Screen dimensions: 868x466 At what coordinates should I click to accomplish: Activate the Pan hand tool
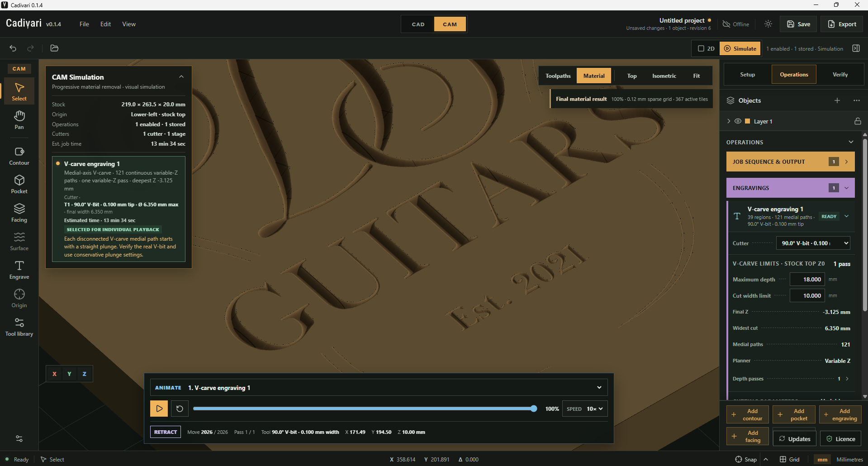[x=19, y=120]
